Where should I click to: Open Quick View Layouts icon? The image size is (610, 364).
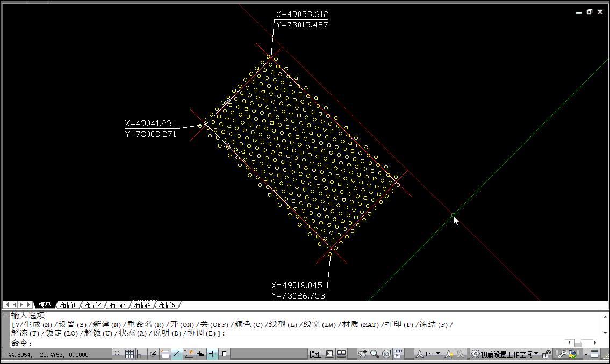pos(329,354)
